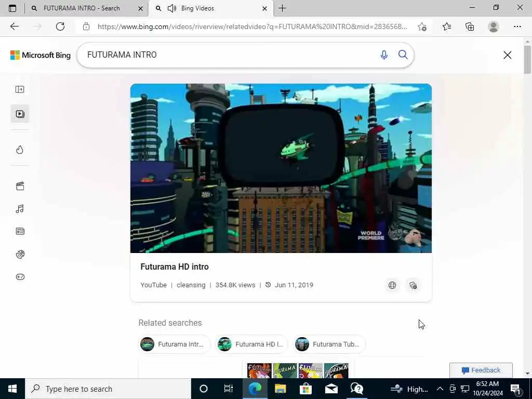532x399 pixels.
Task: Open the Feedback button
Action: (481, 370)
